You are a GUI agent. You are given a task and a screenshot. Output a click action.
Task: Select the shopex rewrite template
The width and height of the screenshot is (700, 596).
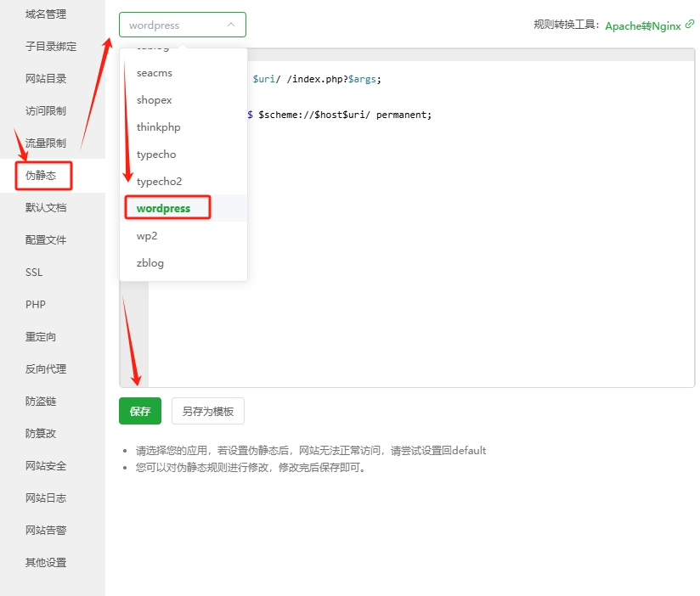click(155, 100)
